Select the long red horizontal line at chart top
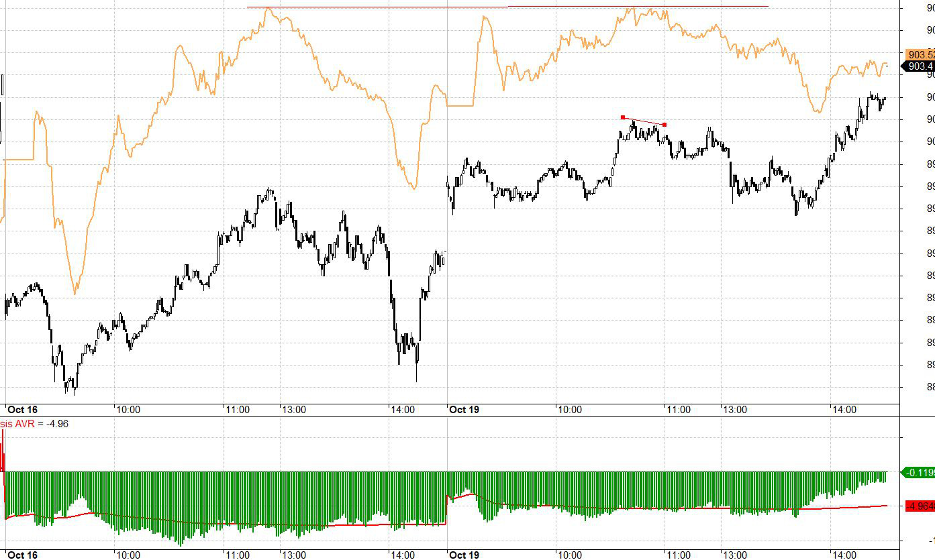 point(507,7)
